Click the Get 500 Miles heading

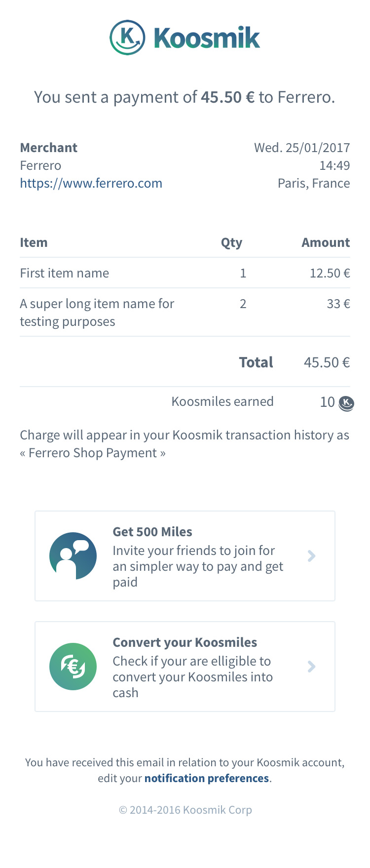[152, 532]
